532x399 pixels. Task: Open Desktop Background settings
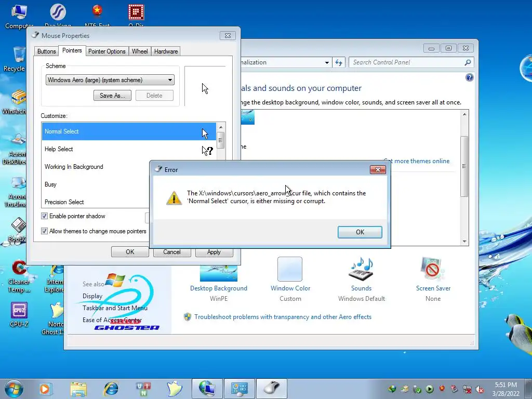219,288
